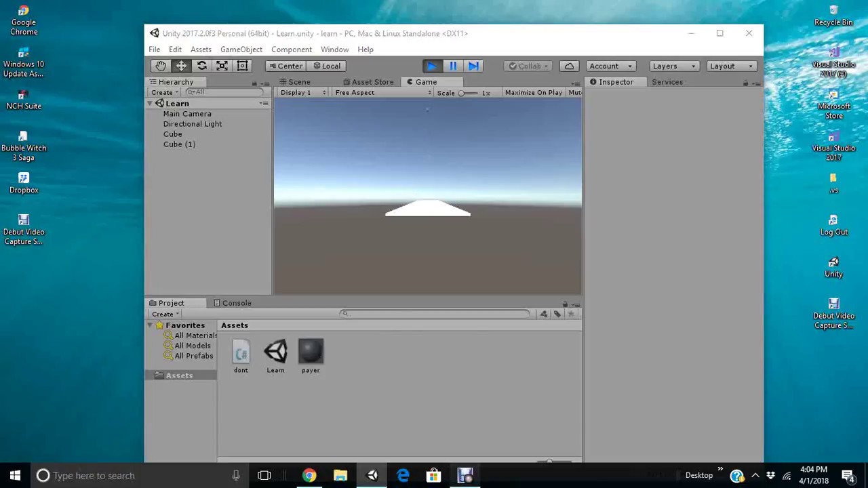Screen dimensions: 868x488
Task: Open Unity desktop shortcut
Action: pyautogui.click(x=833, y=267)
